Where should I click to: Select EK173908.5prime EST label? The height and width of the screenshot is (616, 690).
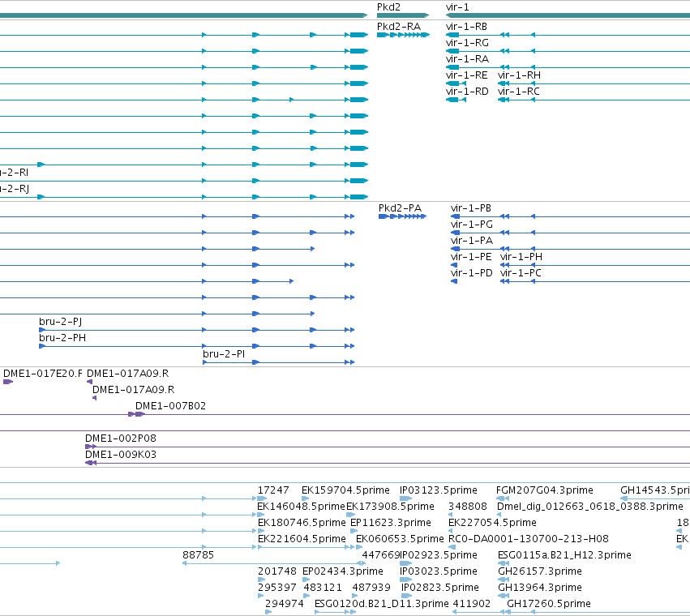tap(390, 507)
